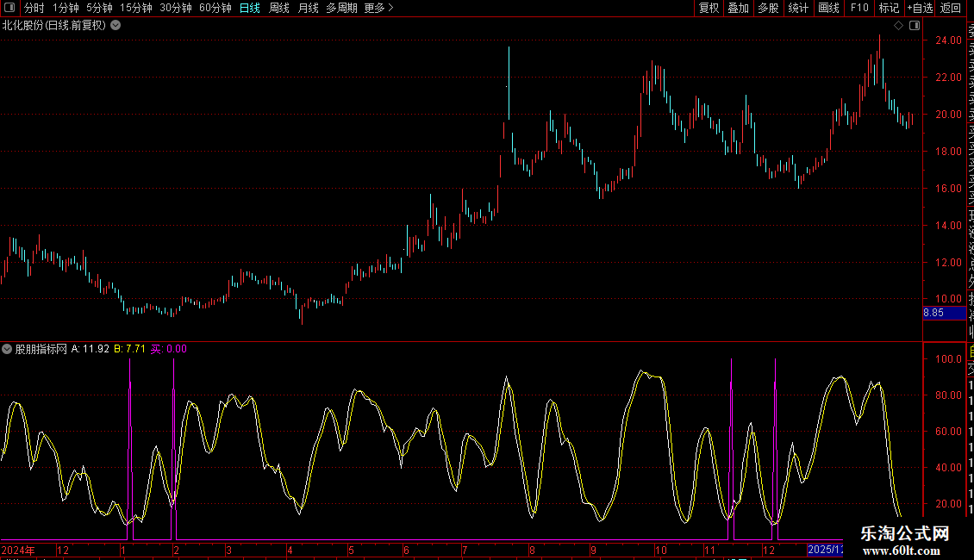Click the highlighted 2025 date on the time axis
Image resolution: width=974 pixels, height=560 pixels.
[825, 550]
